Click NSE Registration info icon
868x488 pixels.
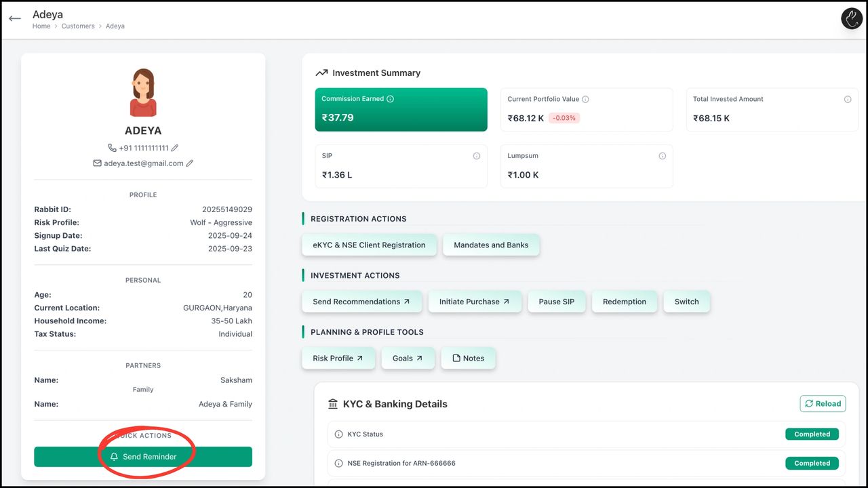tap(338, 464)
